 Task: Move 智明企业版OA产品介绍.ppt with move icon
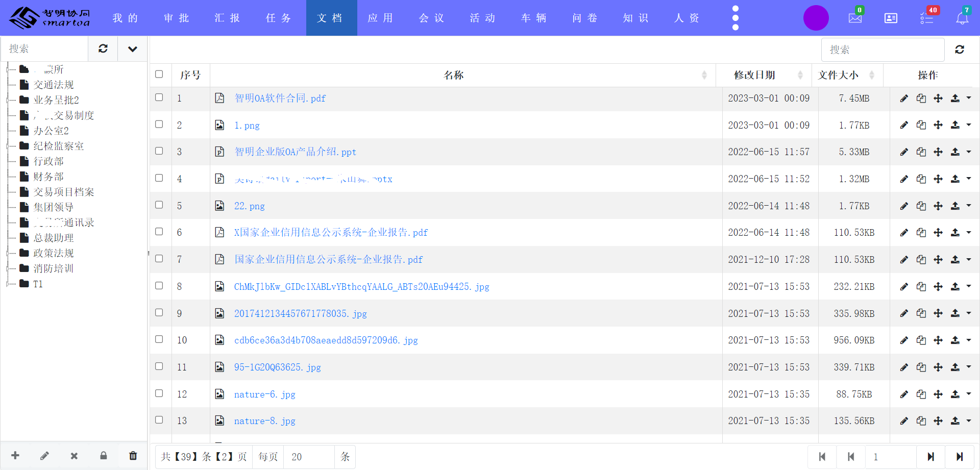pos(938,152)
